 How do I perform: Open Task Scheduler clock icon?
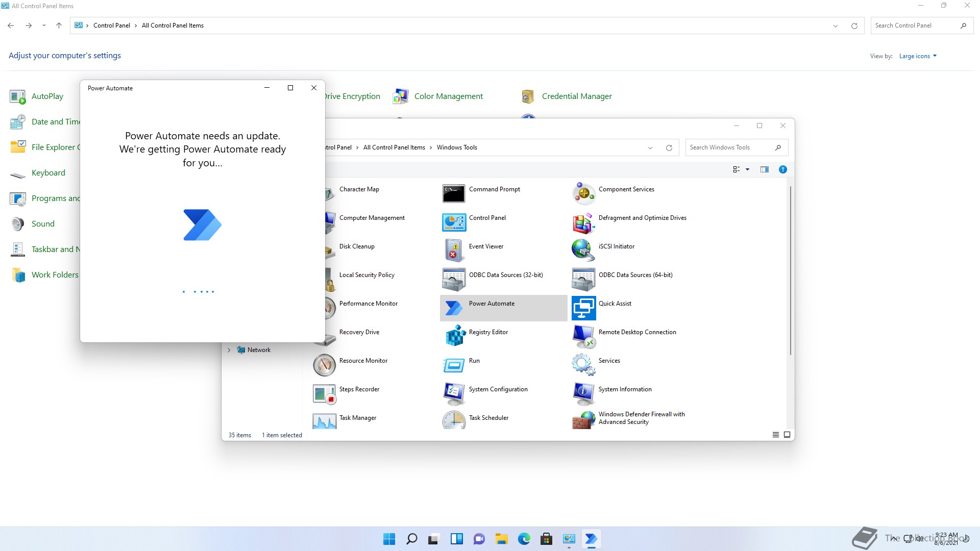[453, 420]
